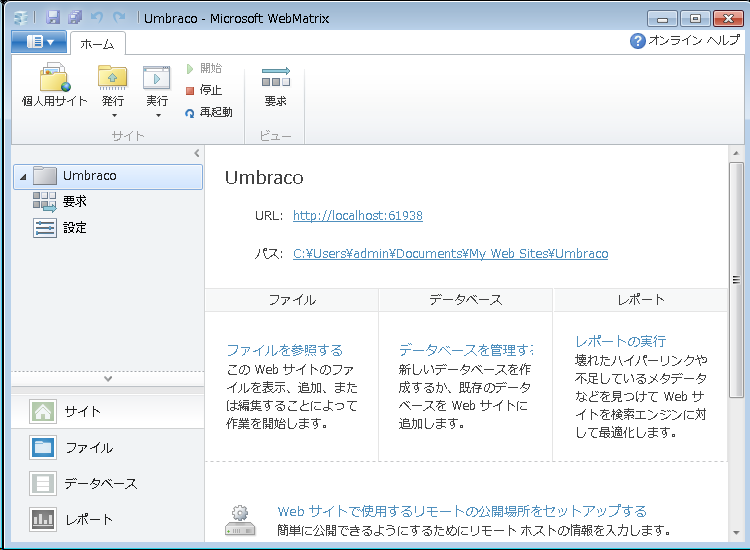Click the 発行 (Publish) folder icon
This screenshot has width=750, height=550.
(112, 77)
